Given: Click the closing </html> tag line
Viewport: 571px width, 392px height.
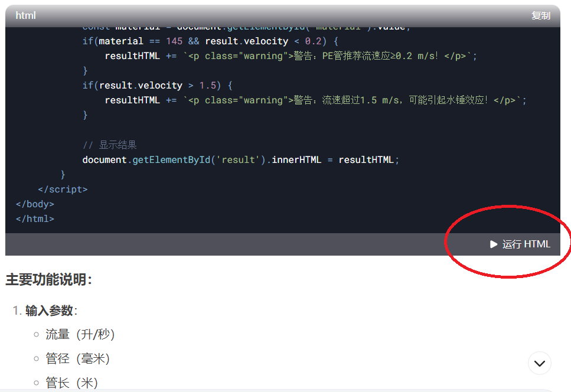Looking at the screenshot, I should (x=35, y=219).
